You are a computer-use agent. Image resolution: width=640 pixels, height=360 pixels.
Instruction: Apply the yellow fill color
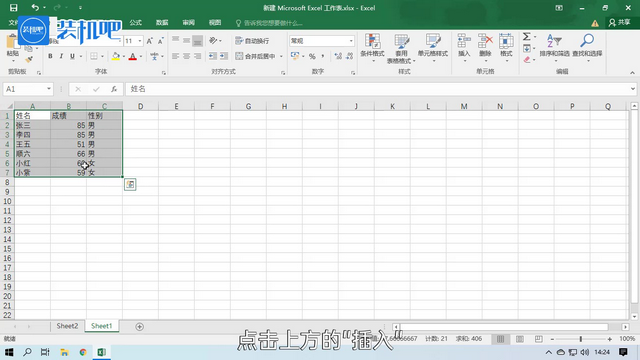tap(116, 56)
